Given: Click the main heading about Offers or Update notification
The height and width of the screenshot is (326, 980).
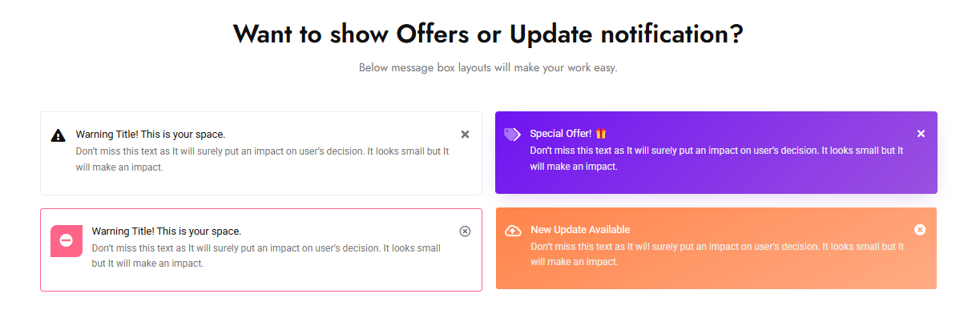Looking at the screenshot, I should (488, 34).
